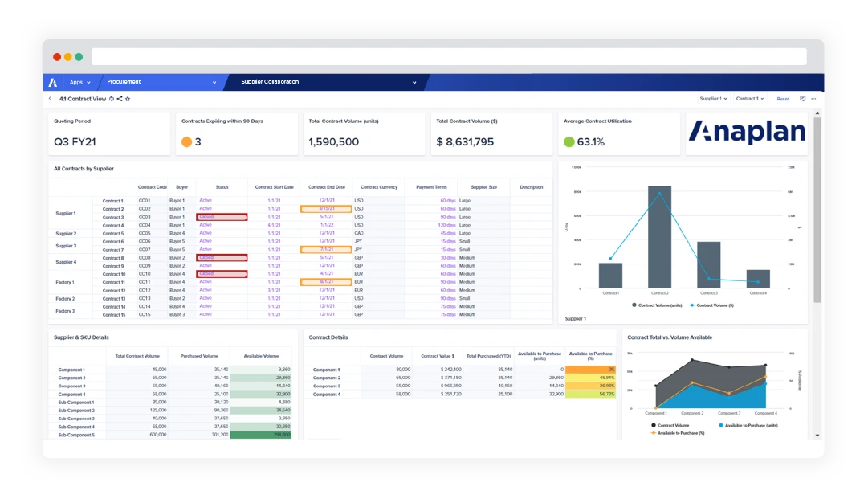The width and height of the screenshot is (868, 503).
Task: Select highlighted end date cell for Contract 2
Action: tap(326, 209)
